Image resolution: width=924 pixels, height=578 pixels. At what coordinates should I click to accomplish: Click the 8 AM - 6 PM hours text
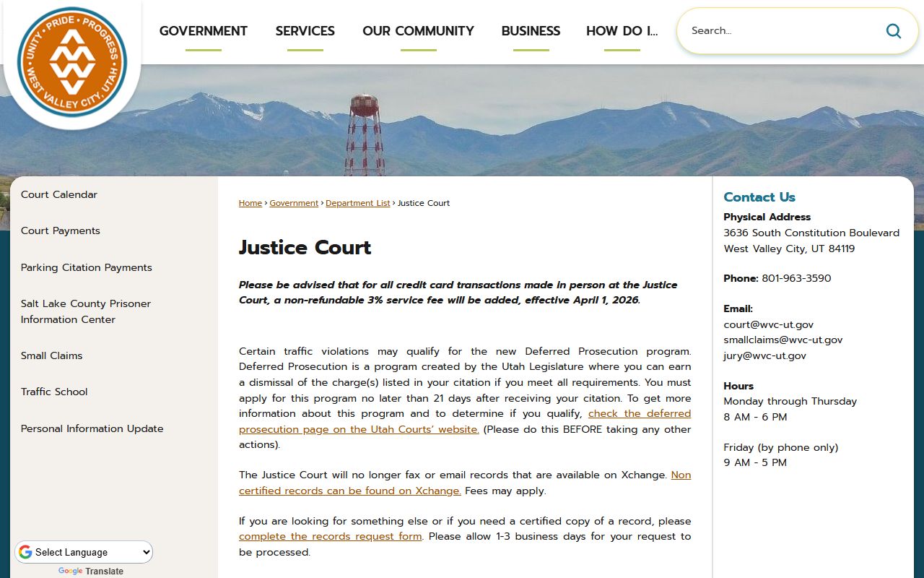click(x=756, y=417)
